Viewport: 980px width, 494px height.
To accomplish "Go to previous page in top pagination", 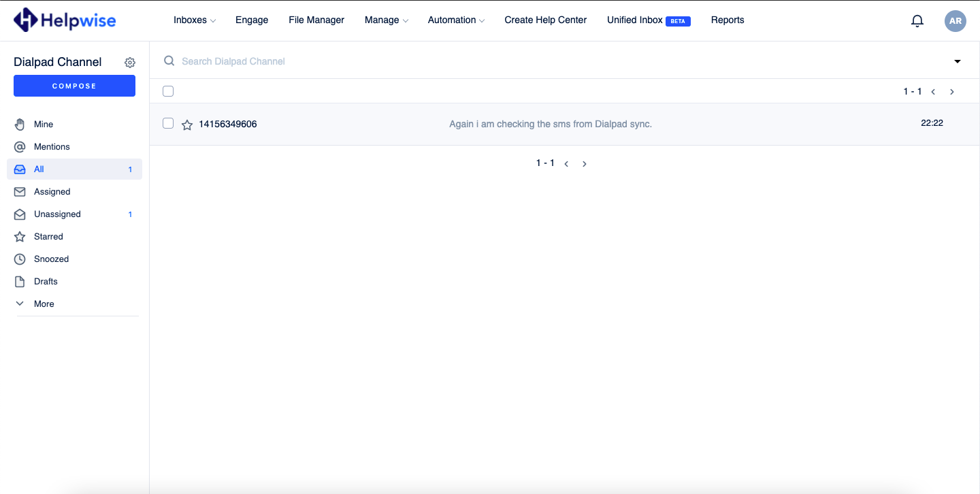I will click(x=934, y=92).
